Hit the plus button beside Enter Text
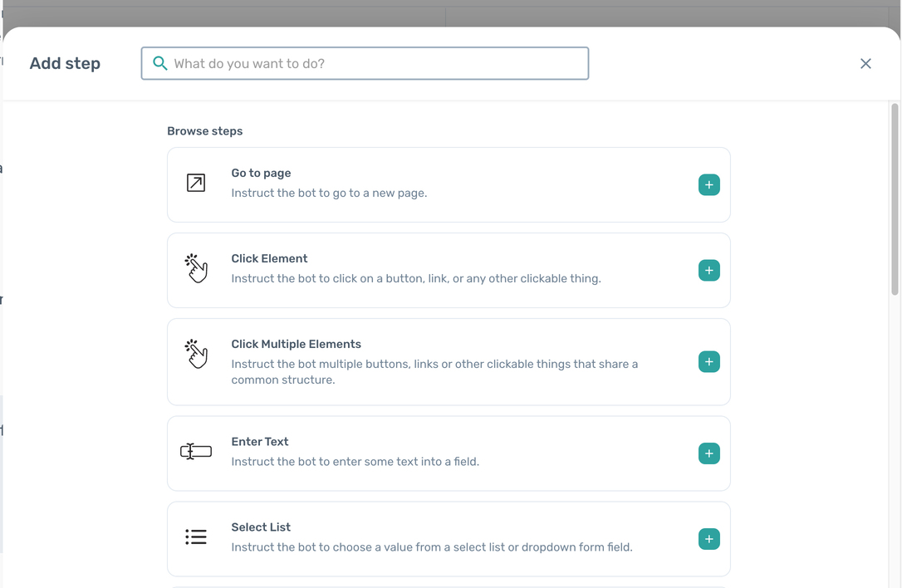Image resolution: width=902 pixels, height=588 pixels. click(x=708, y=453)
